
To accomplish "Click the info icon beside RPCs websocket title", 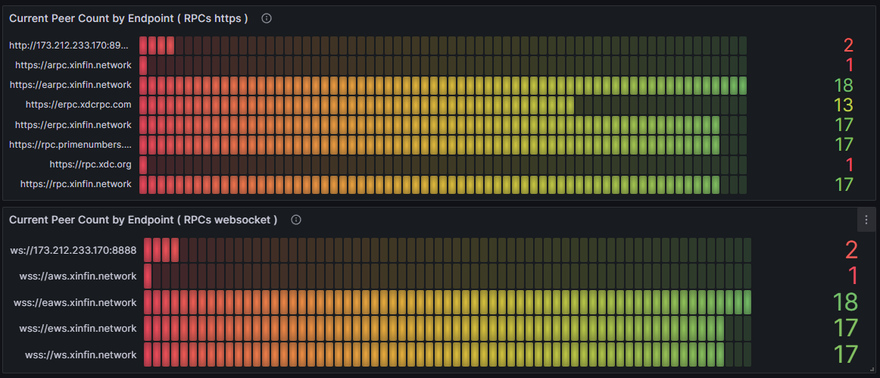I will point(296,220).
